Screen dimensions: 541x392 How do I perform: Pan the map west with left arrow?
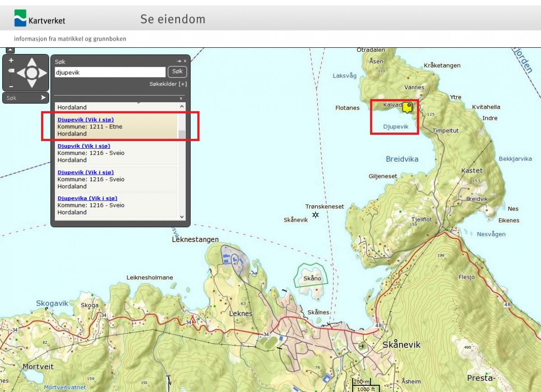(20, 73)
